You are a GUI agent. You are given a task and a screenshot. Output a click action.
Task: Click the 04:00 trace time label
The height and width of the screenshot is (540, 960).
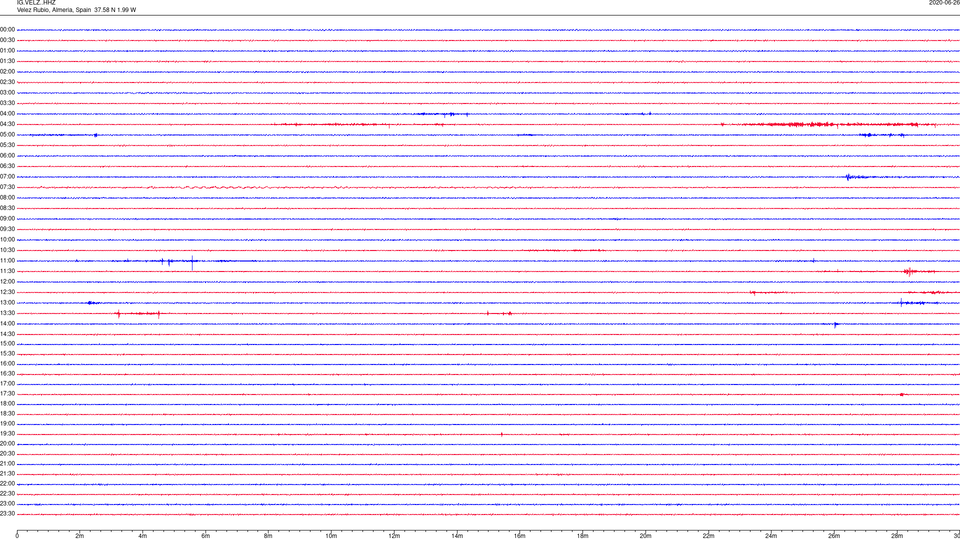[x=7, y=114]
